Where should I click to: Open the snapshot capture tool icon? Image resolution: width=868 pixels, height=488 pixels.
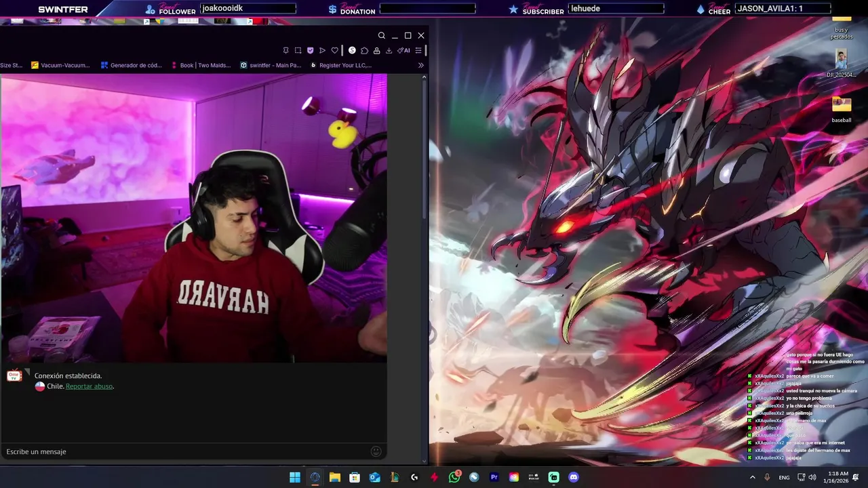[298, 50]
